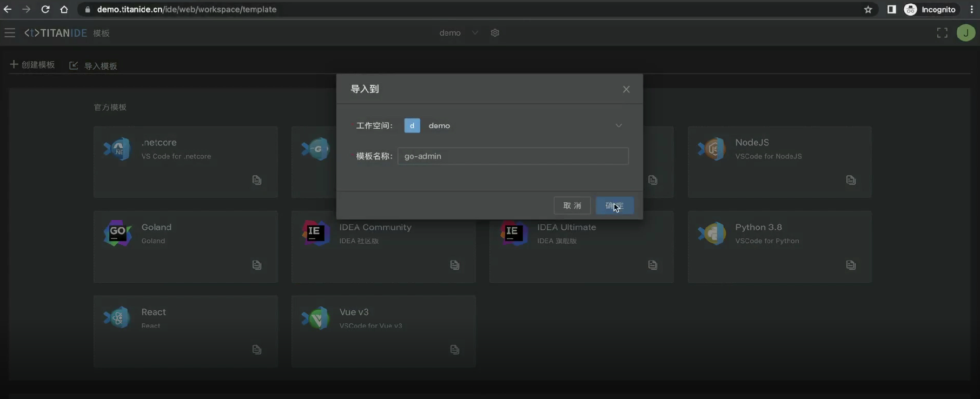Image resolution: width=980 pixels, height=399 pixels.
Task: Open the user avatar J menu
Action: [965, 33]
